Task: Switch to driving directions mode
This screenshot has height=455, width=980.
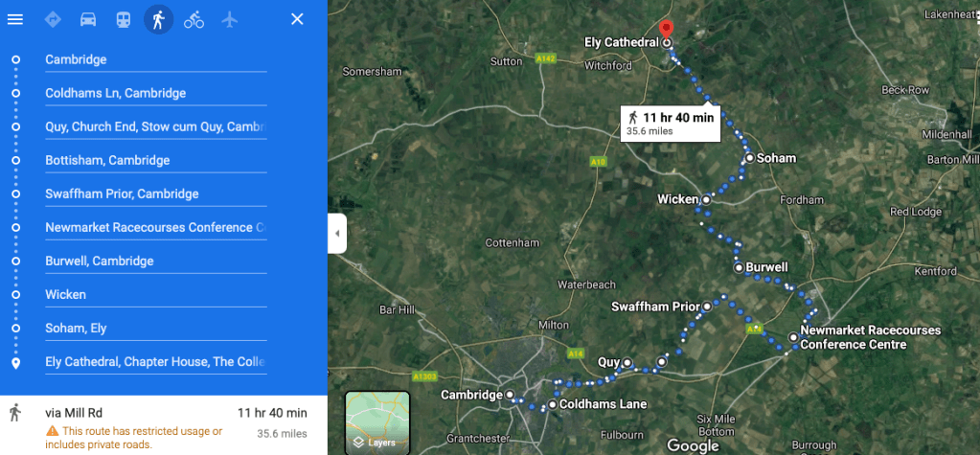Action: (x=88, y=19)
